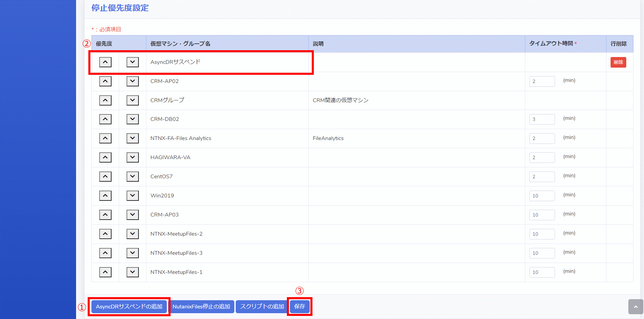Click the Win2019 machine name

(x=162, y=196)
